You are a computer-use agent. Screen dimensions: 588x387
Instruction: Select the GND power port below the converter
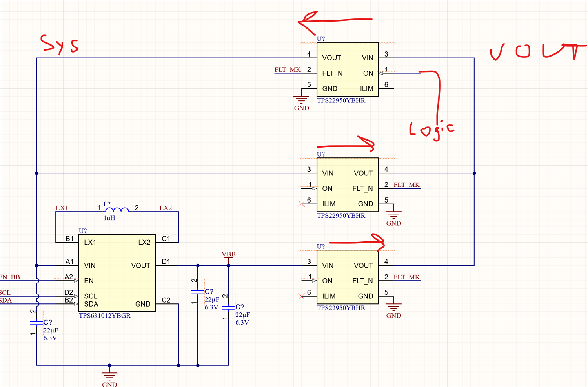[109, 376]
